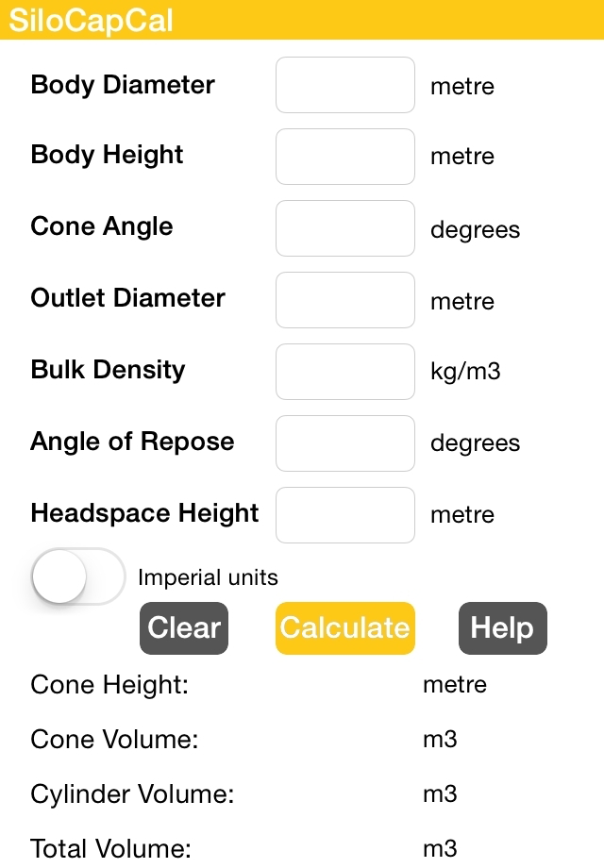604x868 pixels.
Task: Click the Angle of Repose field
Action: click(344, 443)
